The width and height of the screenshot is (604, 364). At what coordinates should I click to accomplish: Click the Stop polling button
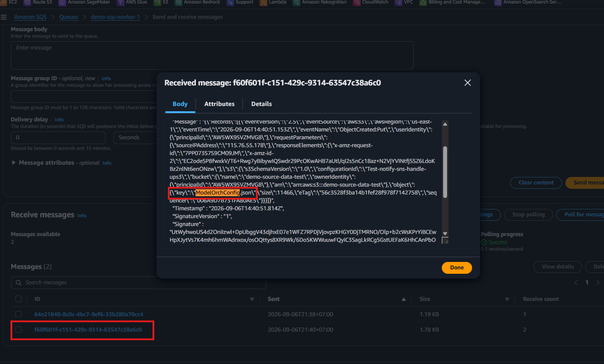point(528,215)
